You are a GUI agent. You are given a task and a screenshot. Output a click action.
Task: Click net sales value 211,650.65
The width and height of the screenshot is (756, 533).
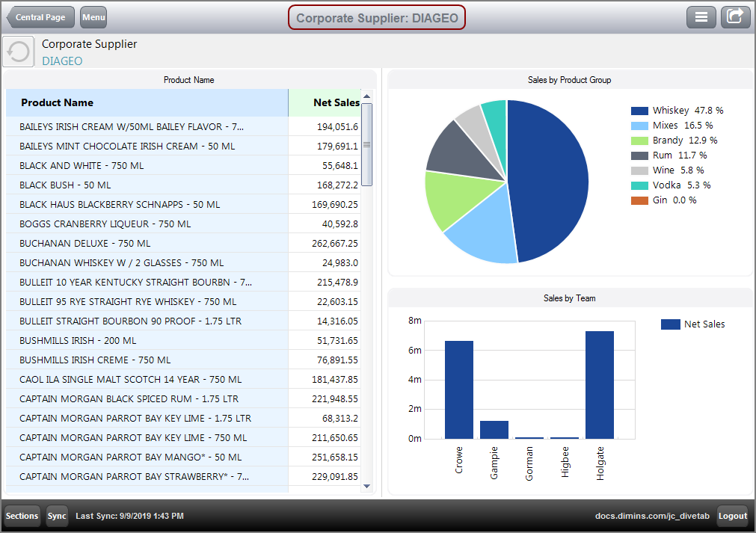(335, 437)
